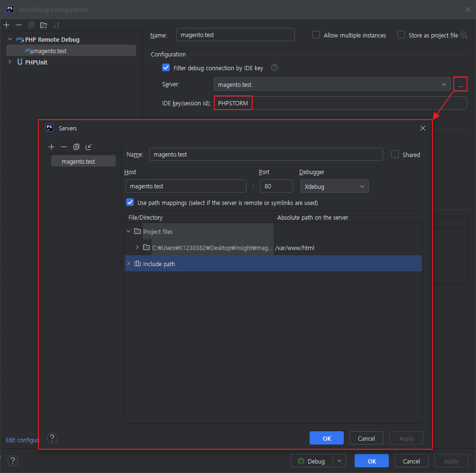
Task: Expand the C:\Users project folder node
Action: coord(137,247)
